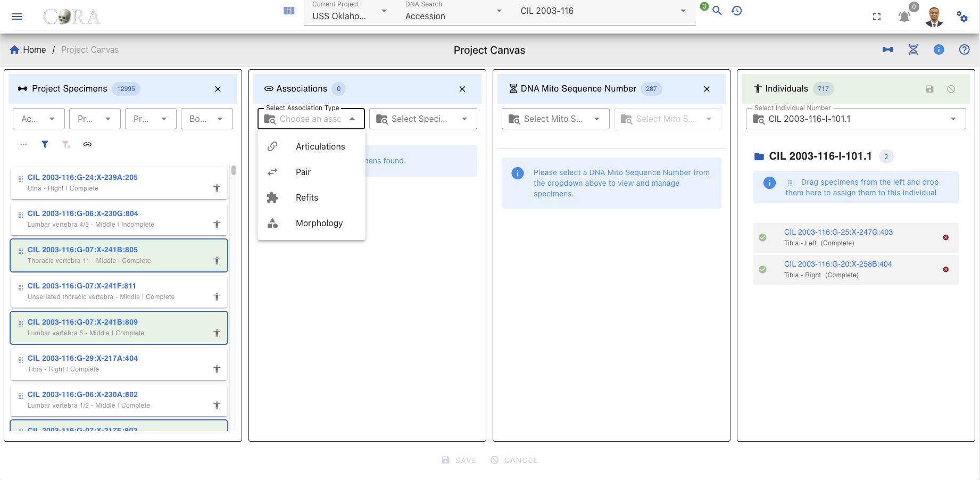Click the 717 individuals count badge
980x480 pixels.
824,89
